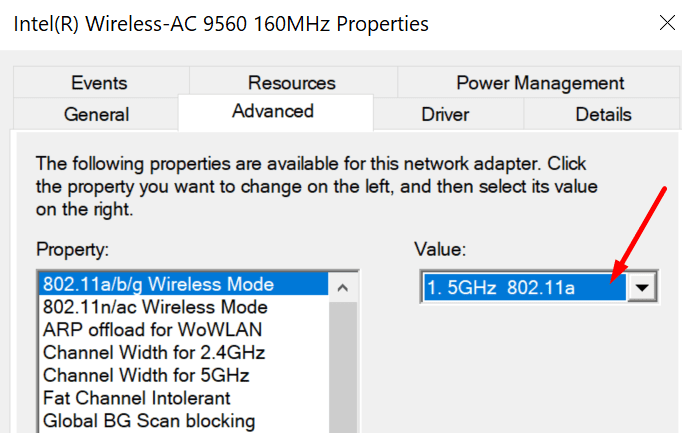This screenshot has width=682, height=433.
Task: Open the Value dropdown arrow
Action: (x=643, y=288)
